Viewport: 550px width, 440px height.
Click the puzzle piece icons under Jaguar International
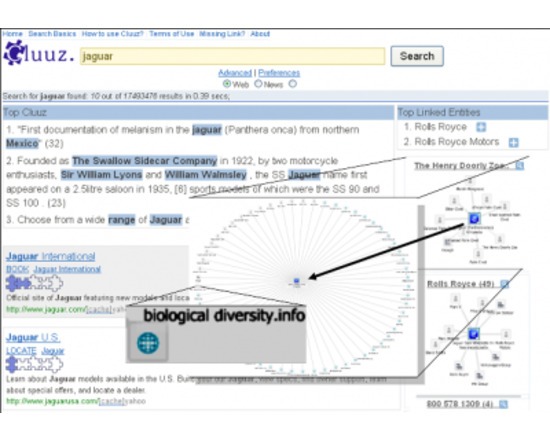34,284
